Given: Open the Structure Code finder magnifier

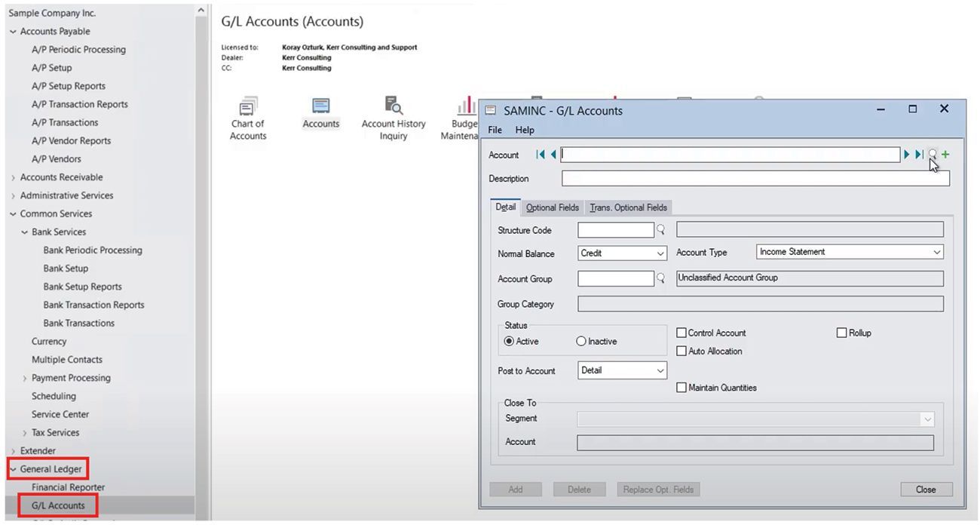Looking at the screenshot, I should coord(661,230).
